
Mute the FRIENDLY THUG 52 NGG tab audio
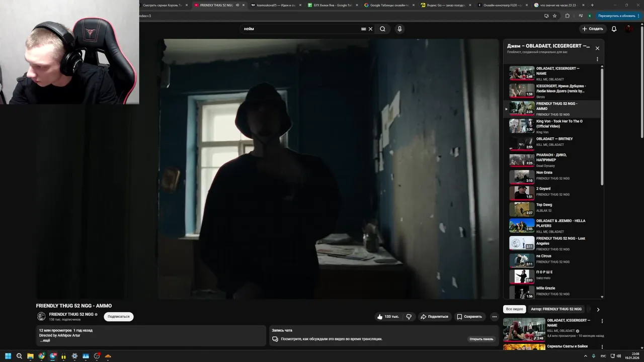[x=237, y=5]
